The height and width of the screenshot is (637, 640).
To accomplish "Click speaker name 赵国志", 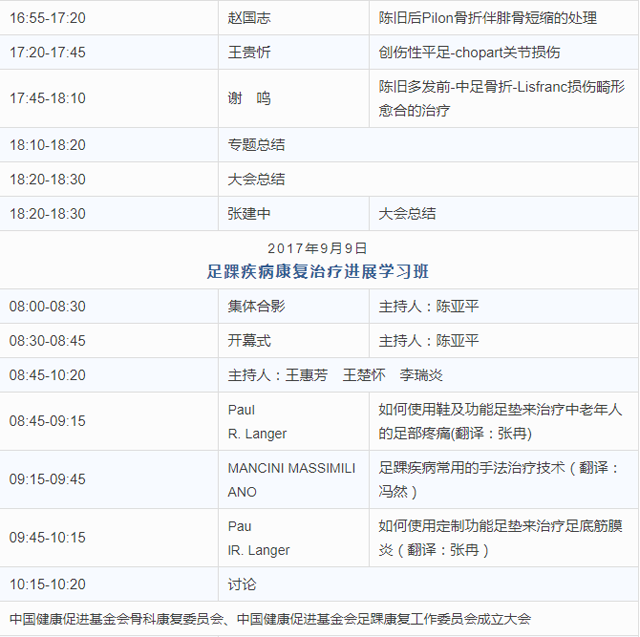I will [x=250, y=18].
